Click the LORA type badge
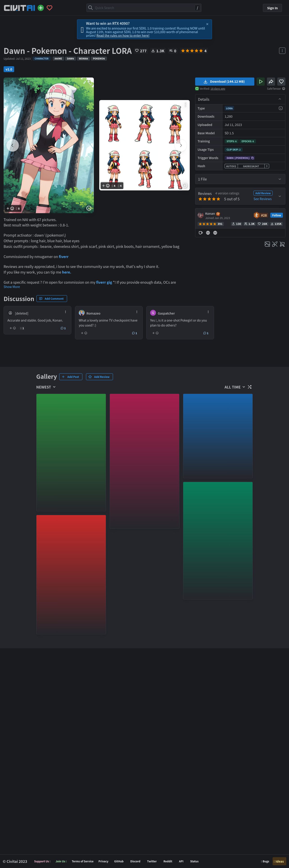This screenshot has width=289, height=868. 229,109
